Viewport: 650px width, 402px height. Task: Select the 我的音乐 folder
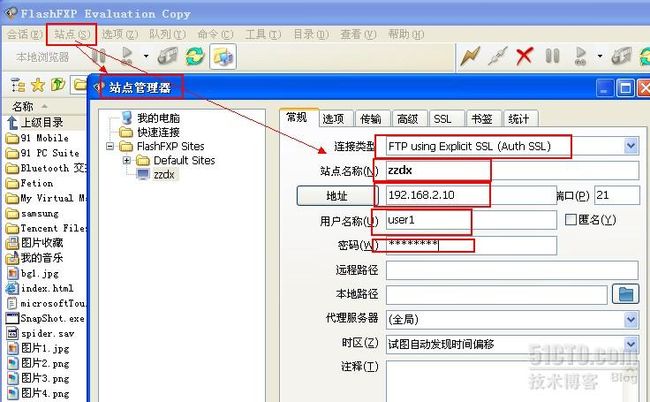click(x=41, y=258)
